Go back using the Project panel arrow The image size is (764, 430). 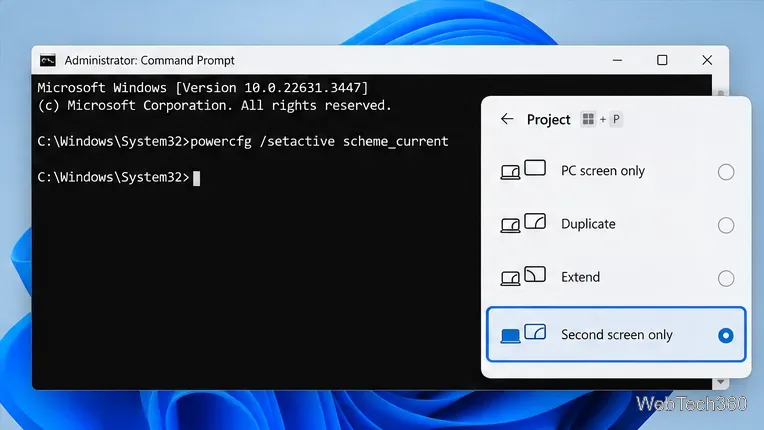[507, 119]
